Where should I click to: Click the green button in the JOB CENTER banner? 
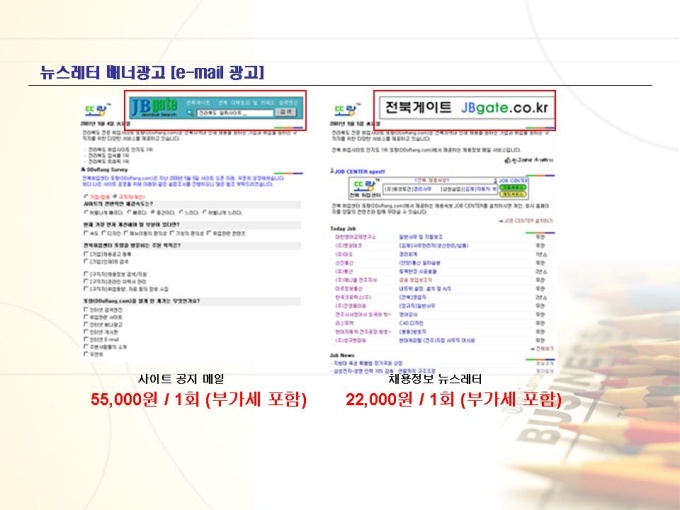[512, 187]
